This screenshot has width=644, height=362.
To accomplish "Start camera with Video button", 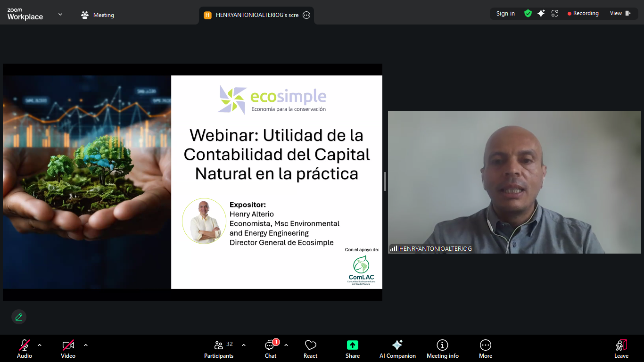I will [68, 349].
